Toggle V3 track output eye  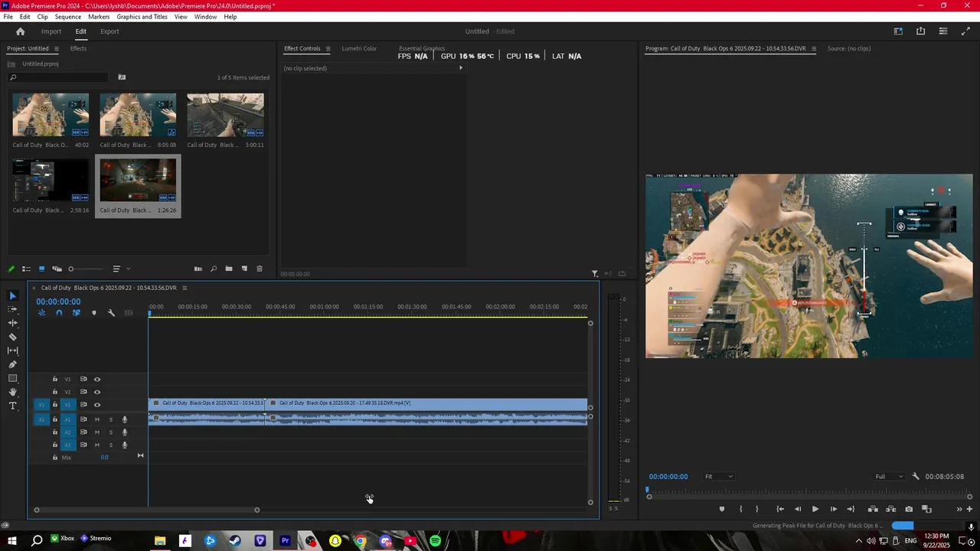pyautogui.click(x=96, y=379)
